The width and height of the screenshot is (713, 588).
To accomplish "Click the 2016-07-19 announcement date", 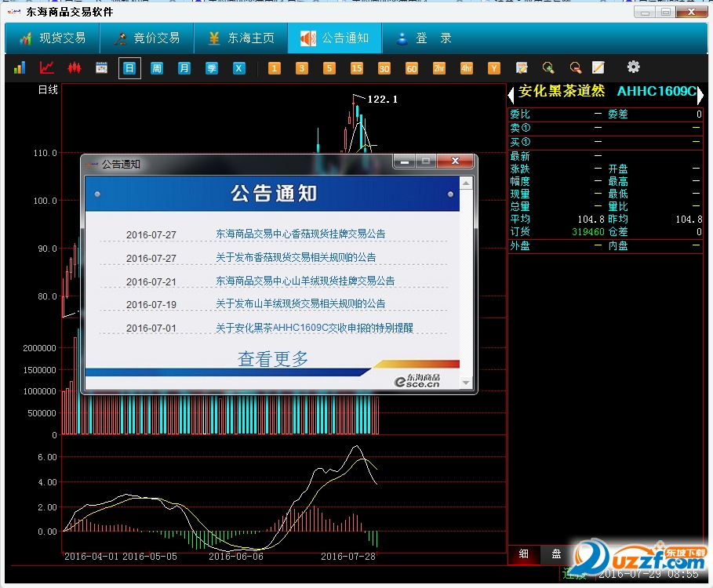I will click(151, 304).
